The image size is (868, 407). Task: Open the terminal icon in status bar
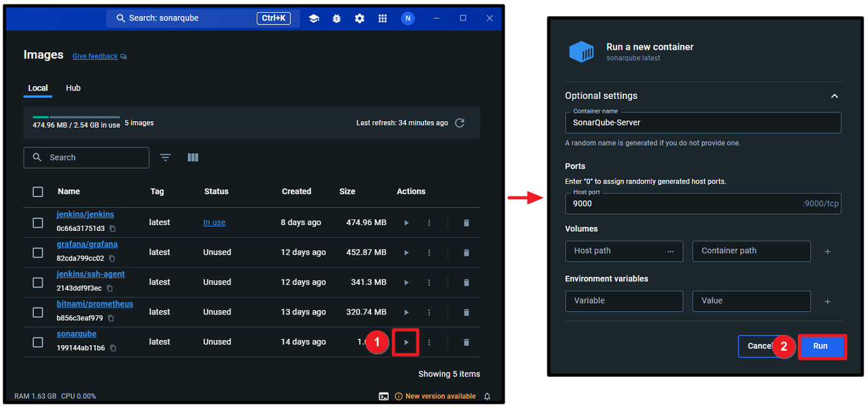383,396
